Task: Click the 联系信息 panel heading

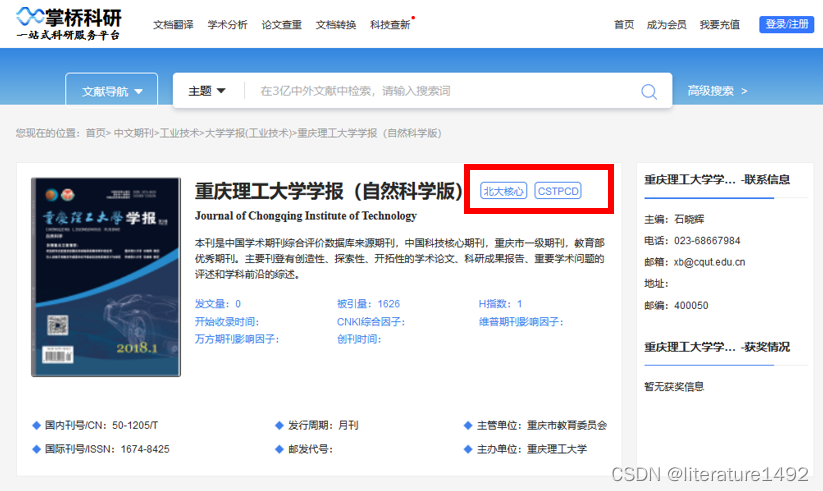Action: 717,180
